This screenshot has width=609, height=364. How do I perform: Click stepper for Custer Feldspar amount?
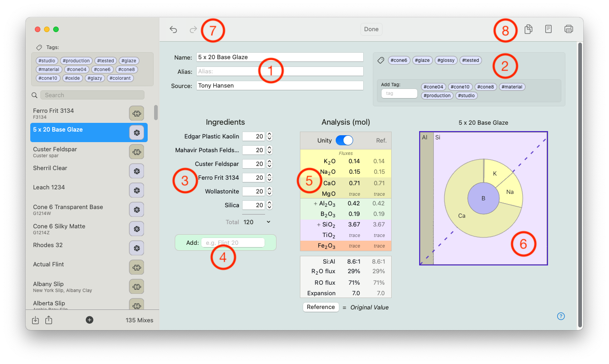(x=269, y=164)
